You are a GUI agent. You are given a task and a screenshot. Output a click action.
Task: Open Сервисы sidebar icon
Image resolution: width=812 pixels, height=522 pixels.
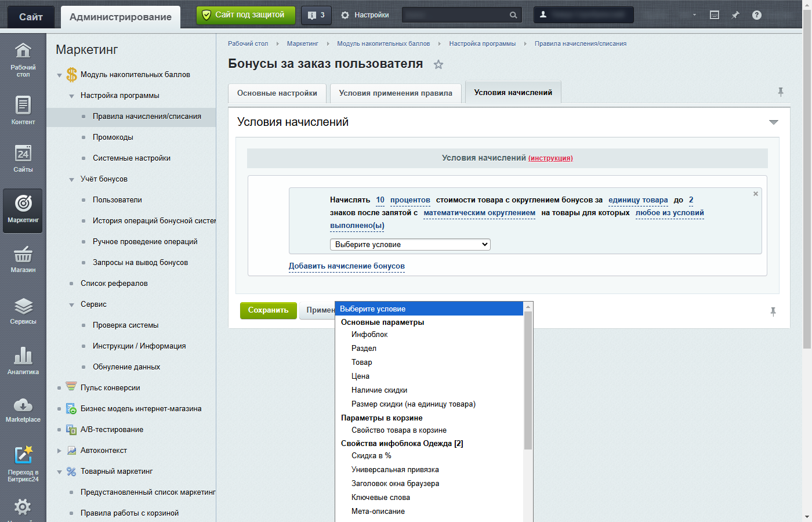point(23,310)
